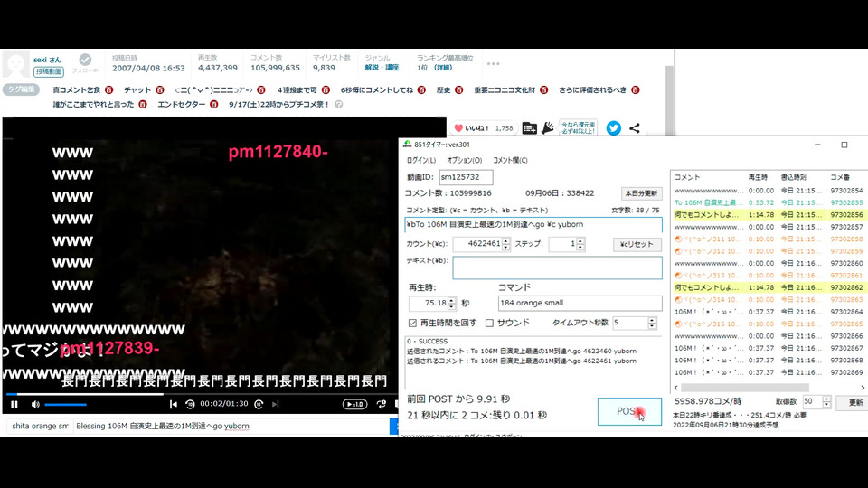Open dictionary icon next to エンドセクター tag
Image resolution: width=868 pixels, height=488 pixels.
213,104
